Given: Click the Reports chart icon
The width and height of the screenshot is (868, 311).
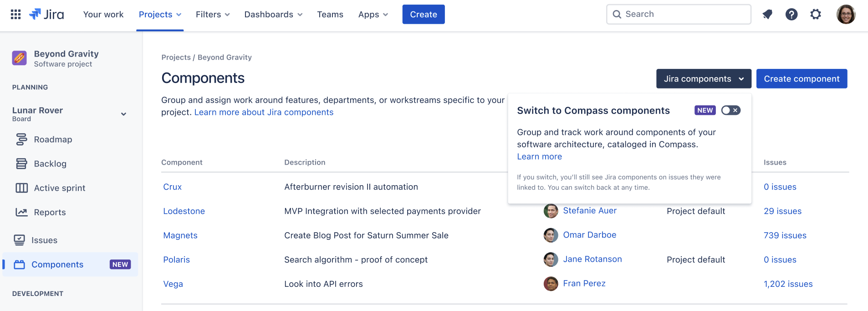Looking at the screenshot, I should point(21,212).
